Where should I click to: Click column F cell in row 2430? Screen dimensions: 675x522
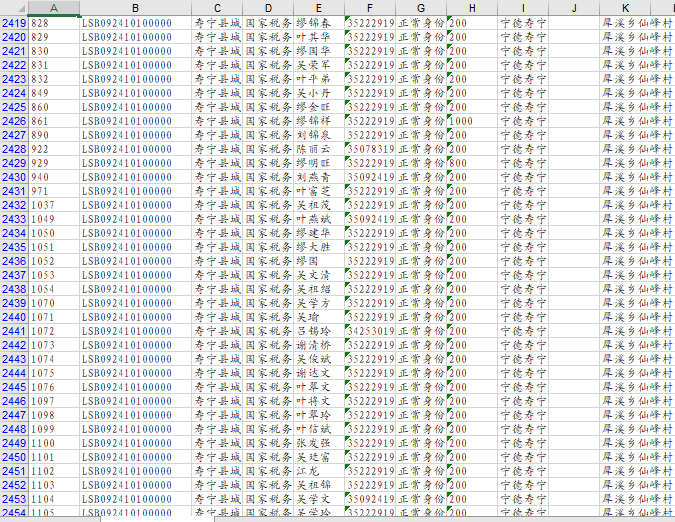click(370, 177)
